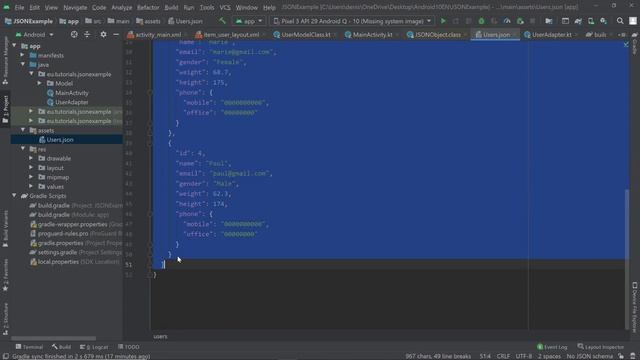Open Project panel settings gear
Screen dimensions: 640x360
[x=103, y=35]
